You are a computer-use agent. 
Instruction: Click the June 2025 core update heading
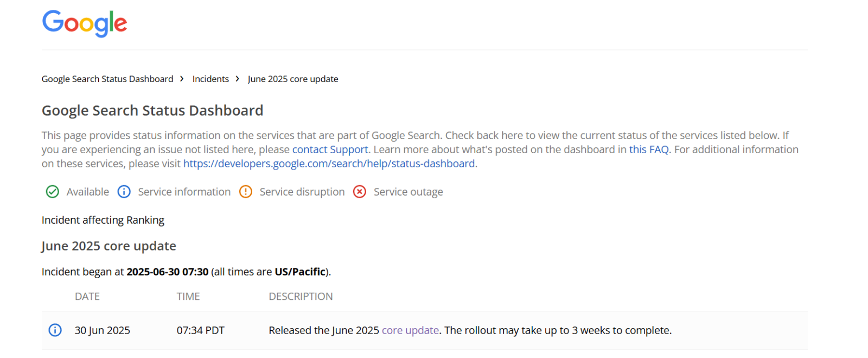[x=109, y=246]
